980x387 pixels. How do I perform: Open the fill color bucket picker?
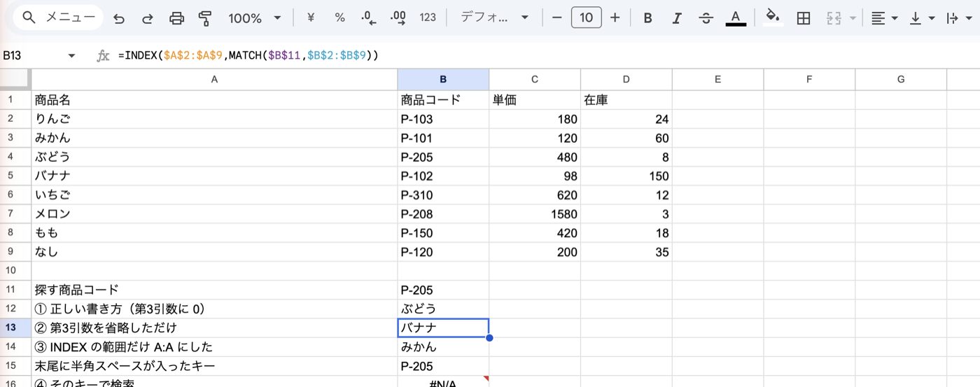(x=773, y=17)
